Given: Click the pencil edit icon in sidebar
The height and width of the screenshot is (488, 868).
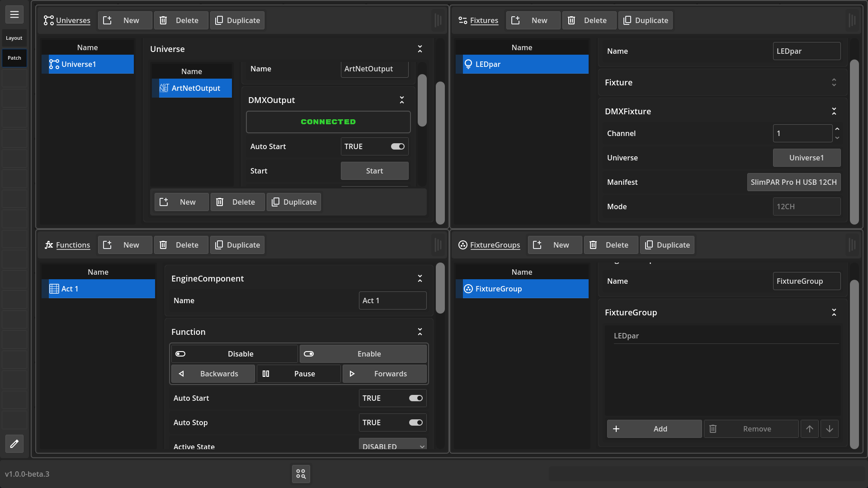Looking at the screenshot, I should 14,444.
